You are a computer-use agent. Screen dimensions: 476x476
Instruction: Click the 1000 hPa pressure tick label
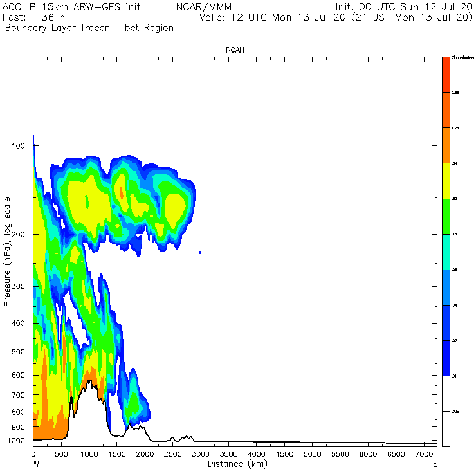click(x=16, y=441)
